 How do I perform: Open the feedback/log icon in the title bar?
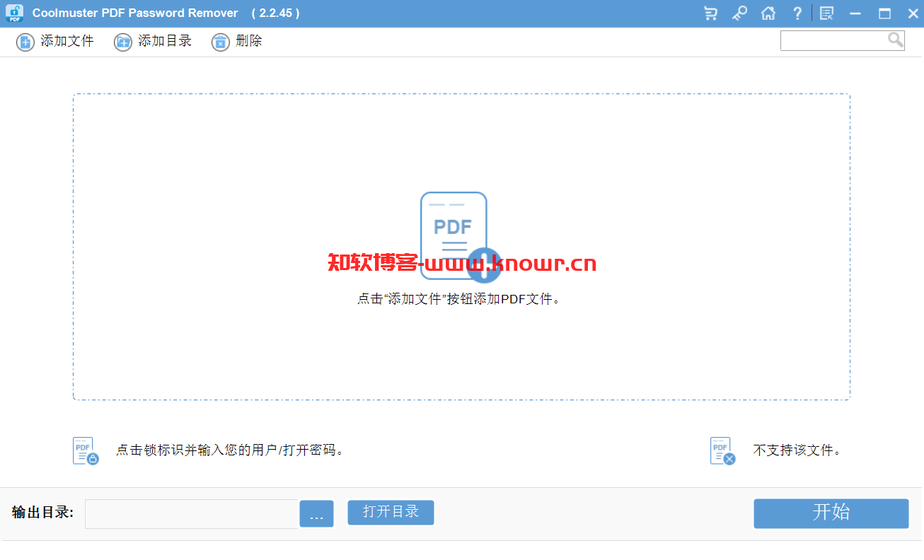click(826, 13)
